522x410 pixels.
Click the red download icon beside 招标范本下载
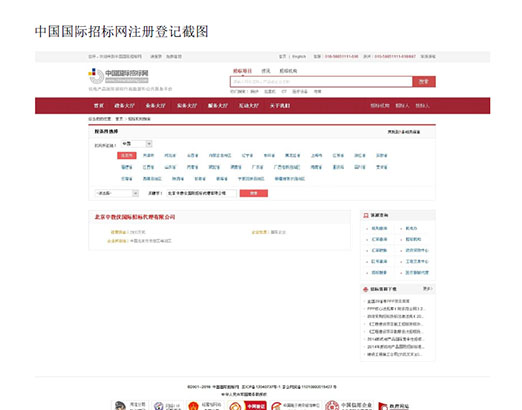[x=366, y=289]
